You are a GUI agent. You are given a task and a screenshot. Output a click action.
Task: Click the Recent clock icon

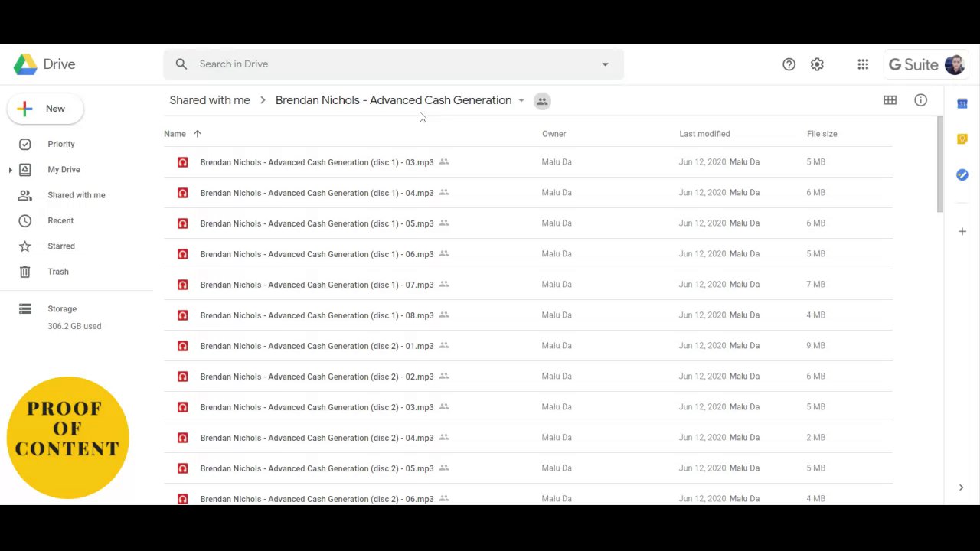pos(24,220)
